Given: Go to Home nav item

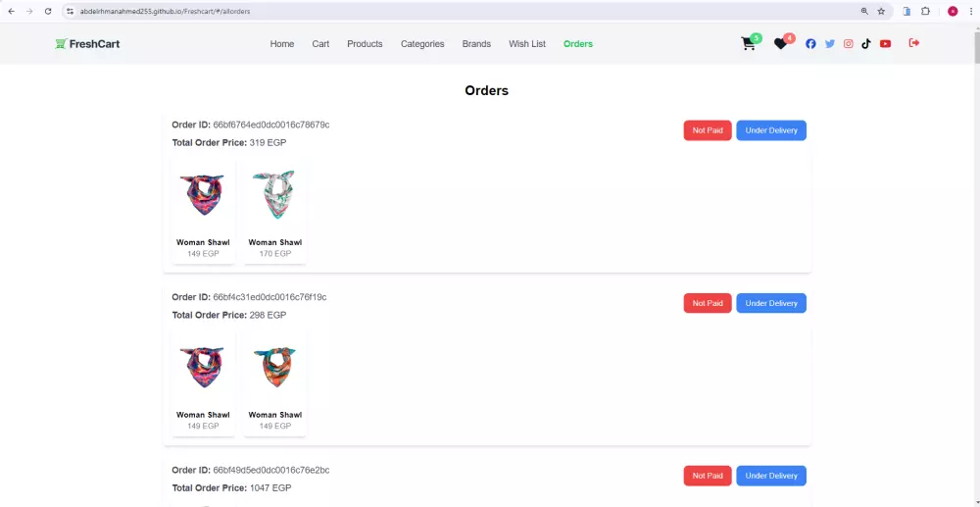Looking at the screenshot, I should tap(282, 44).
